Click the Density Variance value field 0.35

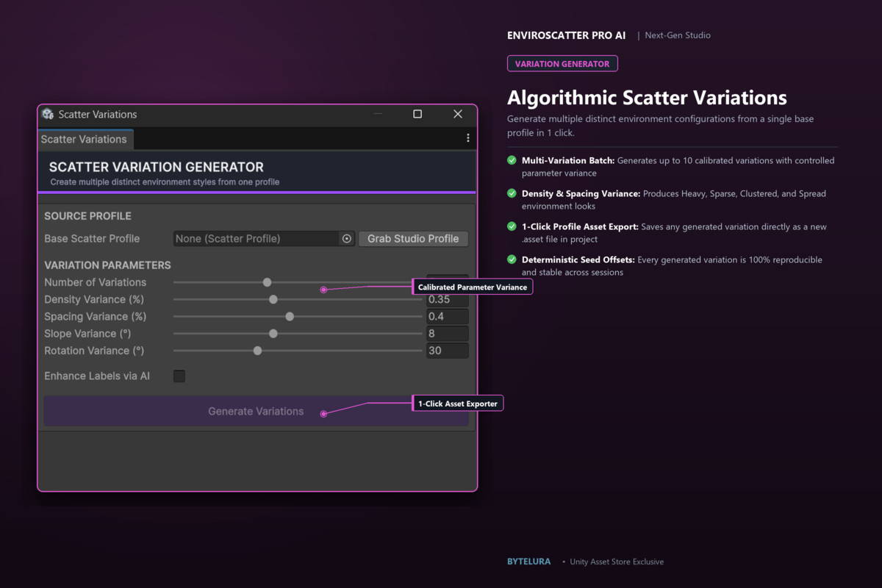click(448, 299)
